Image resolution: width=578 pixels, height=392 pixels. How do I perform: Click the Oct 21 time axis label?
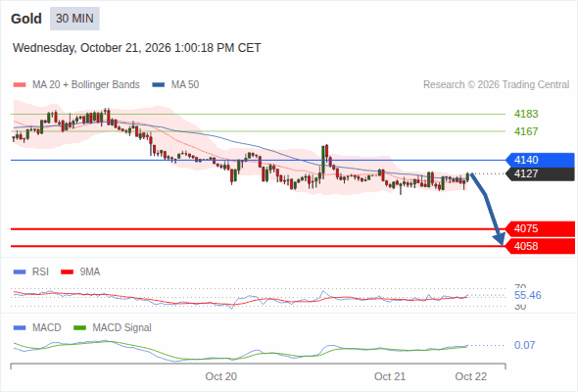[x=390, y=376]
